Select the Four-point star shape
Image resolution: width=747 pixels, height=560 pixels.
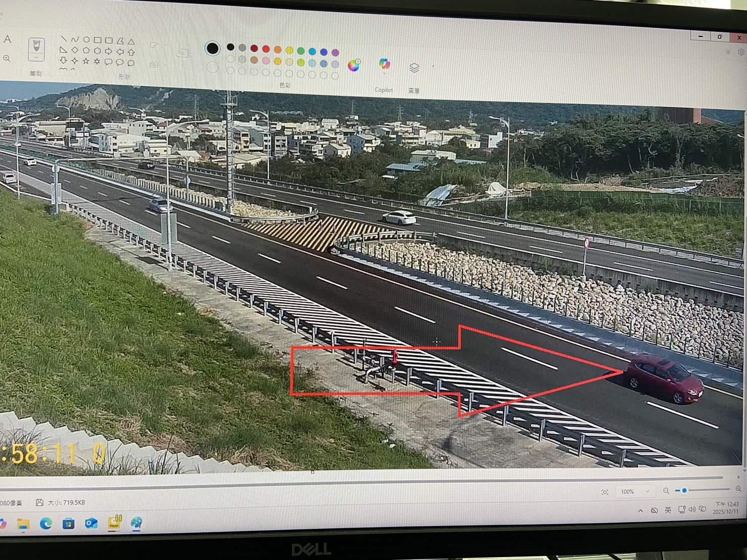tap(75, 61)
